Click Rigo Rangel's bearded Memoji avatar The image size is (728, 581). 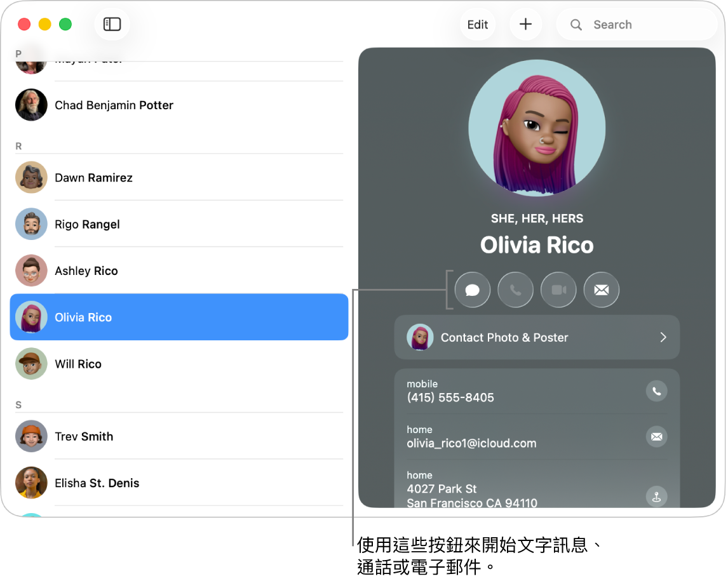pos(31,224)
